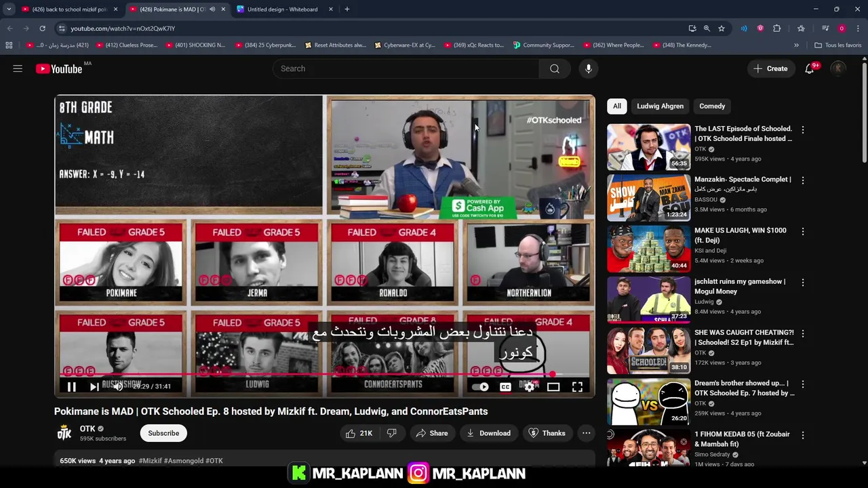Pause the video with the pause button
This screenshot has width=868, height=488.
click(x=71, y=386)
